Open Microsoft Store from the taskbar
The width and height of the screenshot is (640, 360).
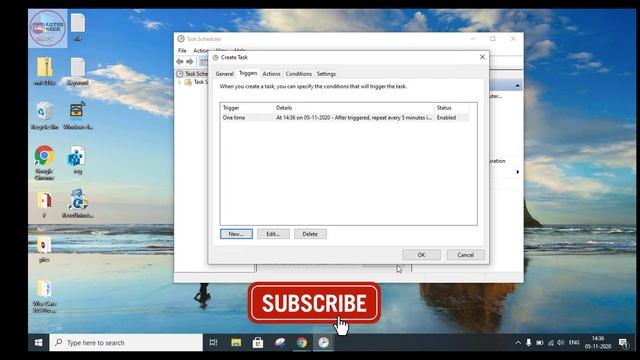click(258, 342)
